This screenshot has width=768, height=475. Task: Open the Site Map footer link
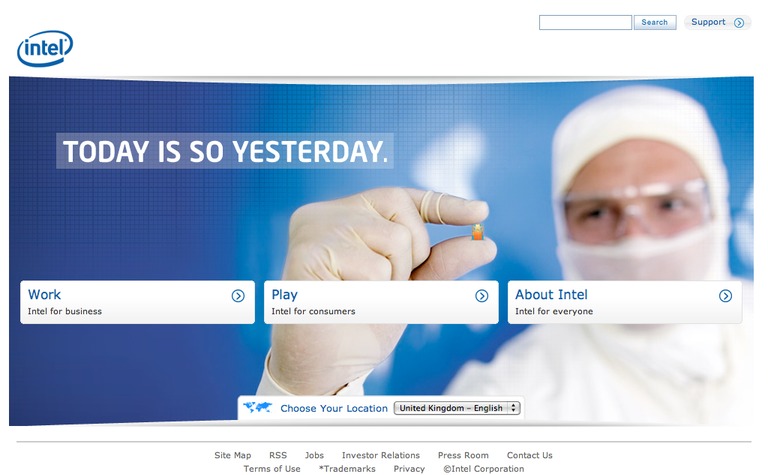[233, 455]
